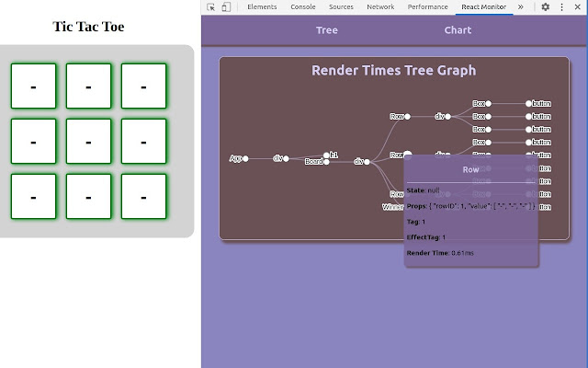Open the Network tab

tap(380, 6)
